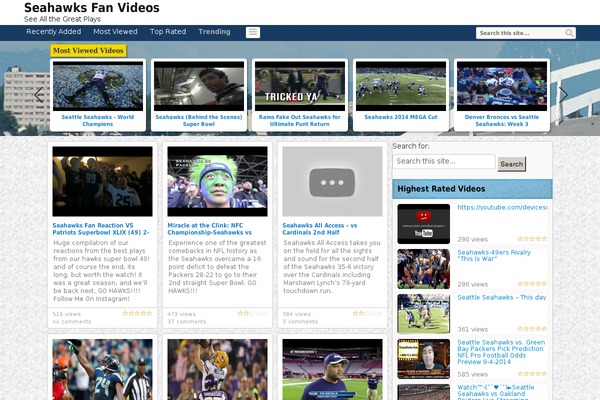Click Seattle Seahawks - World Champions title link
The width and height of the screenshot is (600, 400).
point(98,121)
